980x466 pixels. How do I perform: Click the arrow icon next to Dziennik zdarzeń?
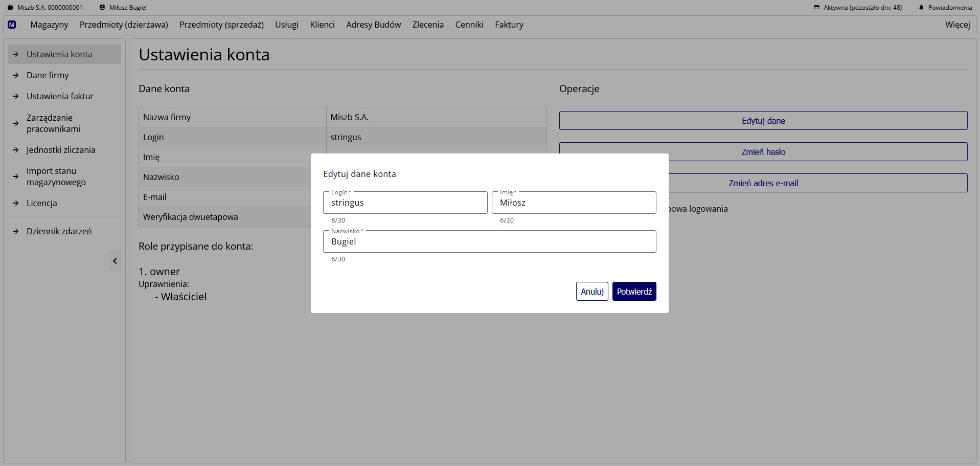click(x=16, y=231)
